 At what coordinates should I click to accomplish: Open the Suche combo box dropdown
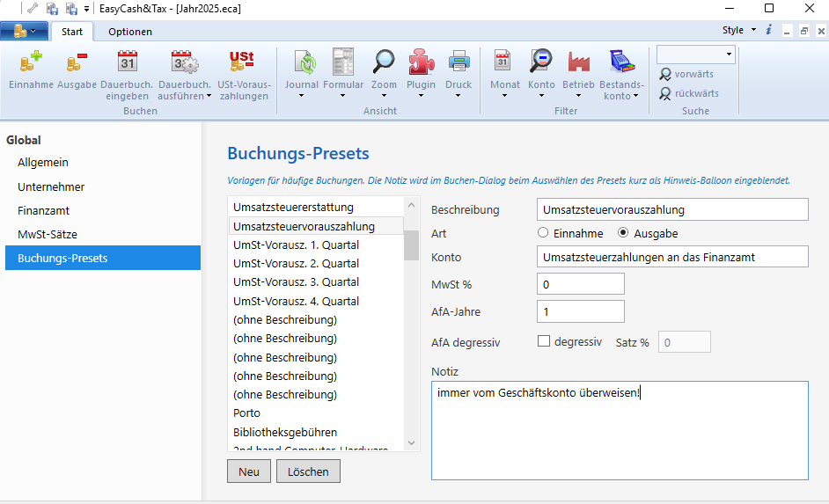click(x=729, y=55)
